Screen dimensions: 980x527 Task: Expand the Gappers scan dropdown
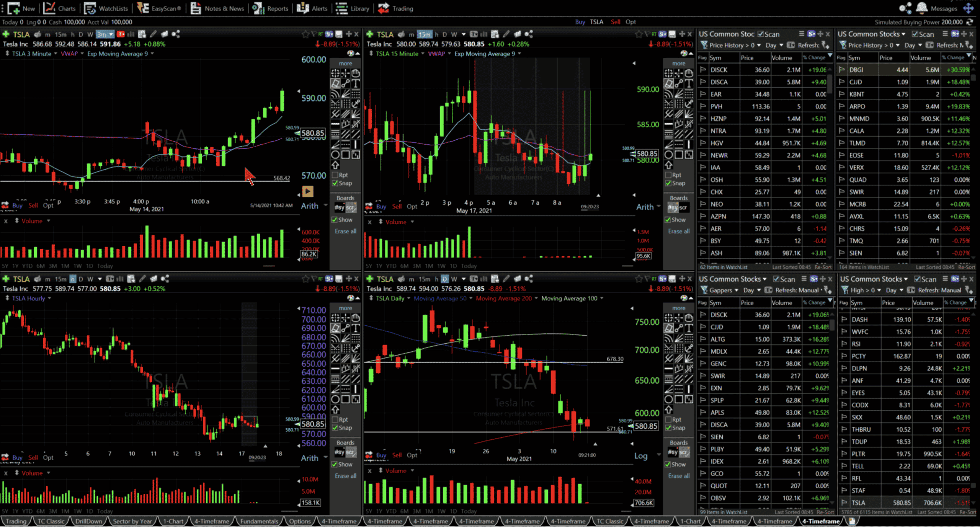click(737, 290)
